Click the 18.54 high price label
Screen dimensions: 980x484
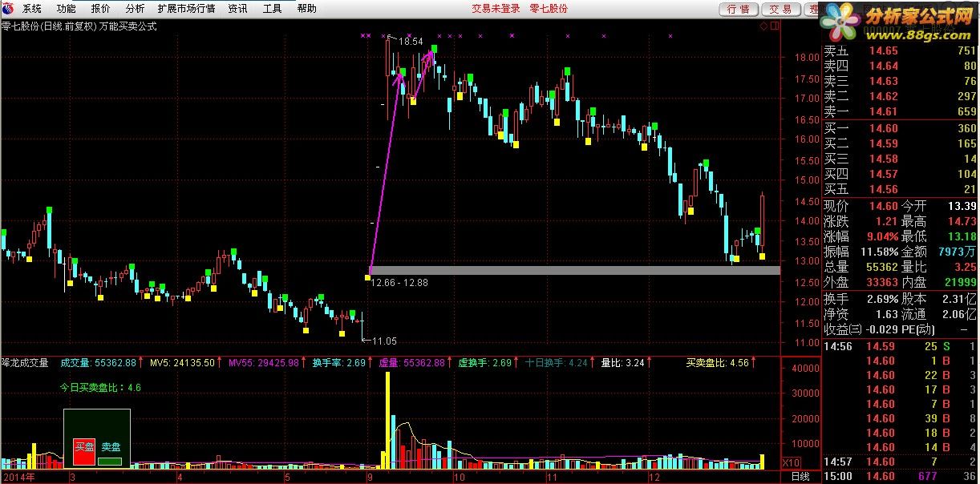tap(410, 41)
